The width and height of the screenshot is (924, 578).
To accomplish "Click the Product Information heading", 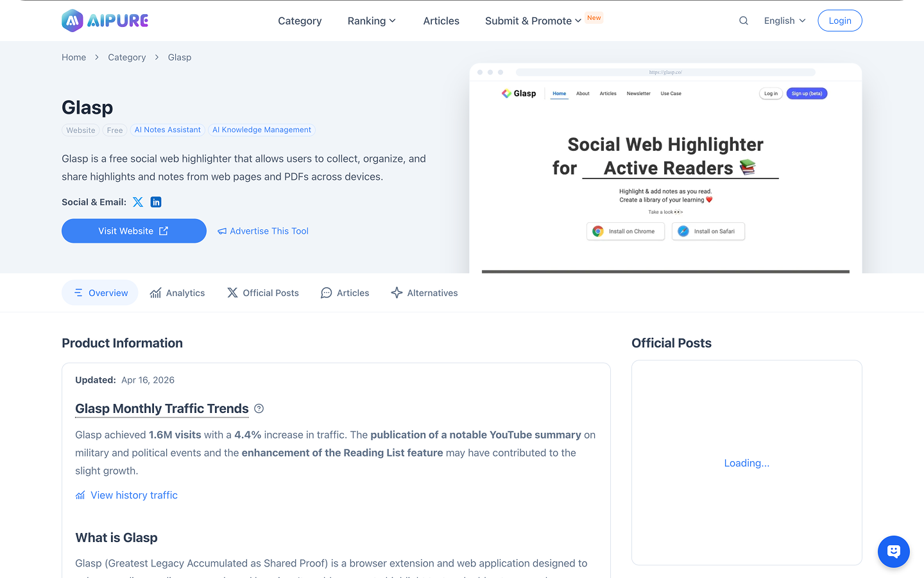I will click(123, 343).
